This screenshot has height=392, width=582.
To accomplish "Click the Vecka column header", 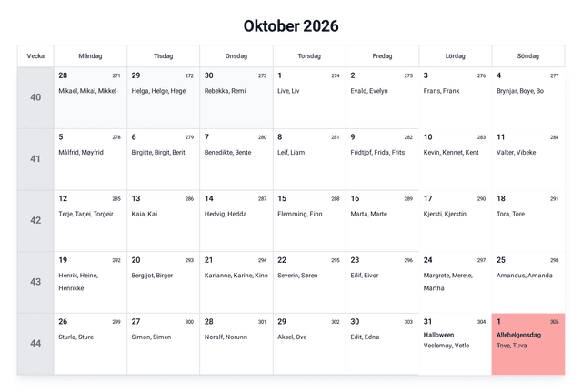I will 35,56.
